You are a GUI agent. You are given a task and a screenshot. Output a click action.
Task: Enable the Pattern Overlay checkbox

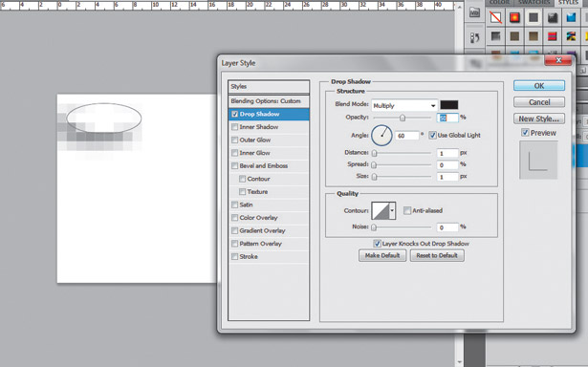235,244
